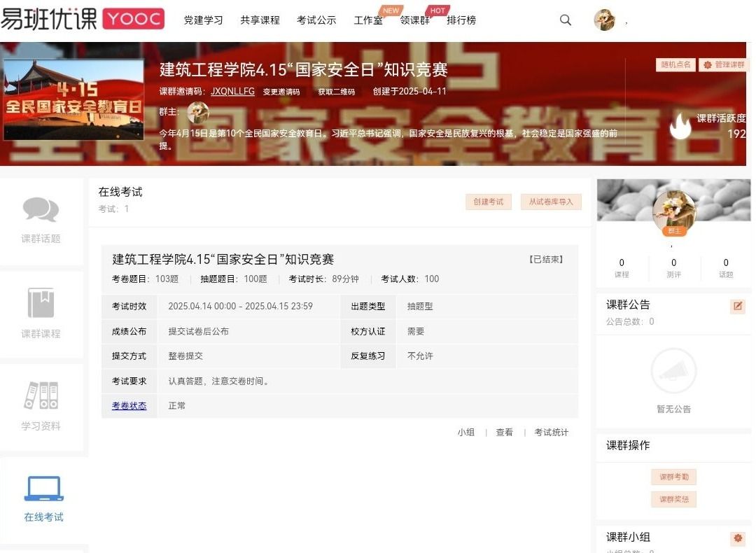Go to 考试公示 page
The width and height of the screenshot is (756, 553).
(316, 20)
